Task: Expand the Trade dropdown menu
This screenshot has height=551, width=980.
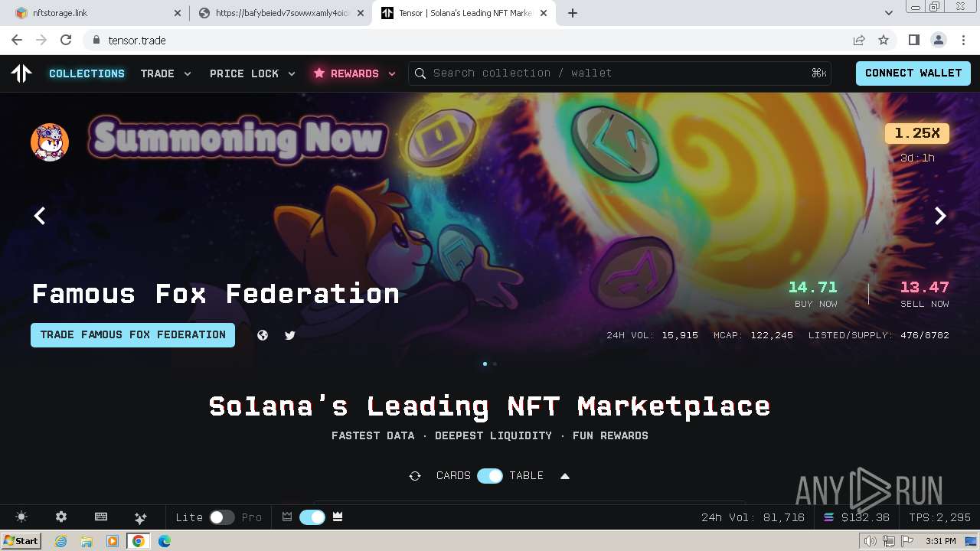Action: [x=166, y=73]
